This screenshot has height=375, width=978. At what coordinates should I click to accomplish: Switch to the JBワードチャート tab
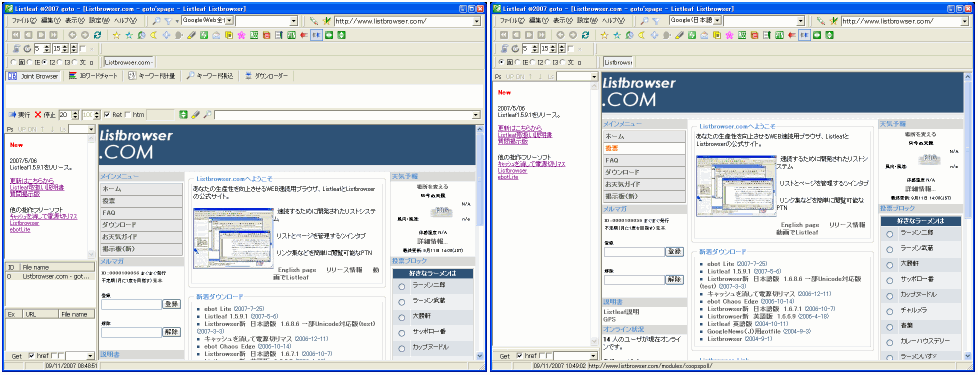(x=93, y=76)
